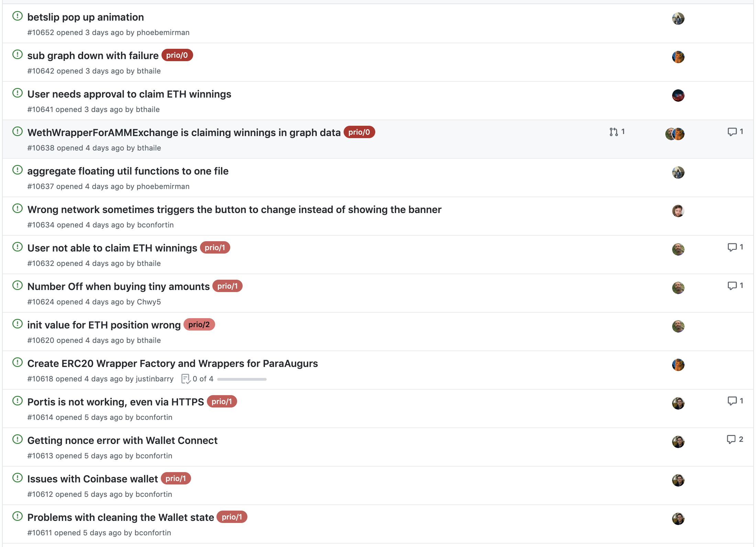Click task list icon on issue #10618
Image resolution: width=756 pixels, height=547 pixels.
click(x=186, y=379)
